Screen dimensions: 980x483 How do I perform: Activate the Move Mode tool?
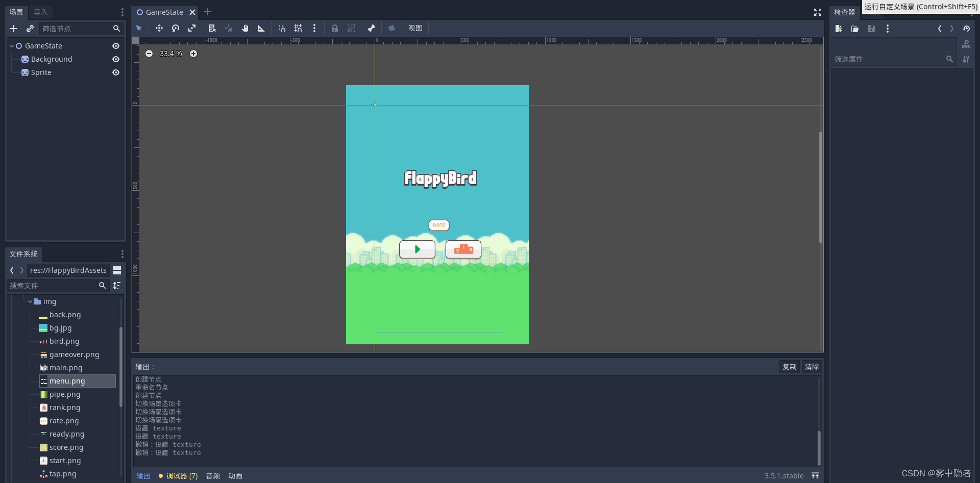159,29
